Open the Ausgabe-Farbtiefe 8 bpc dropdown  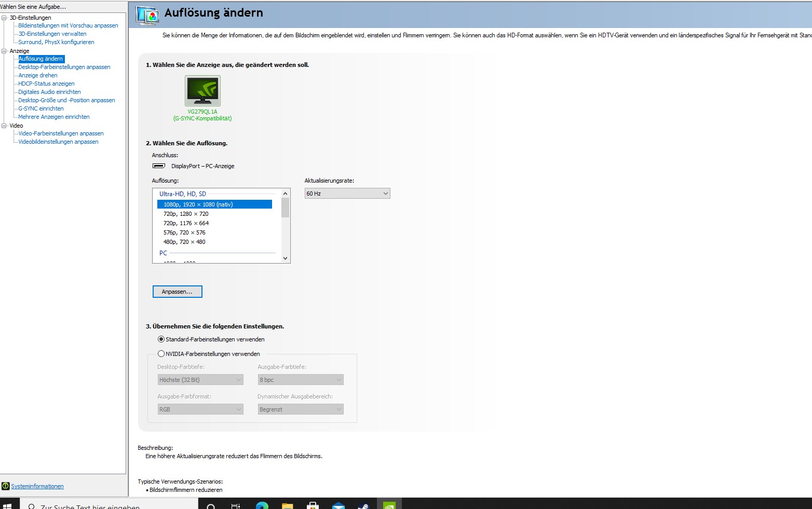point(301,380)
